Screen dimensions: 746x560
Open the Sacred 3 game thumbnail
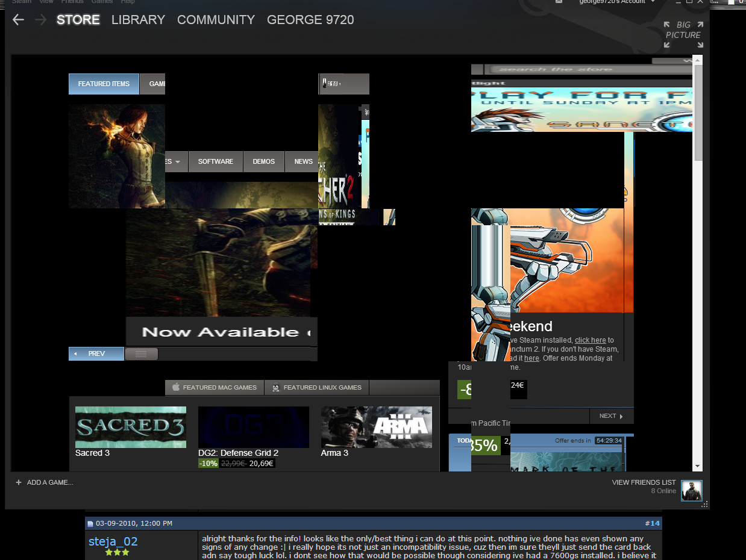(131, 427)
